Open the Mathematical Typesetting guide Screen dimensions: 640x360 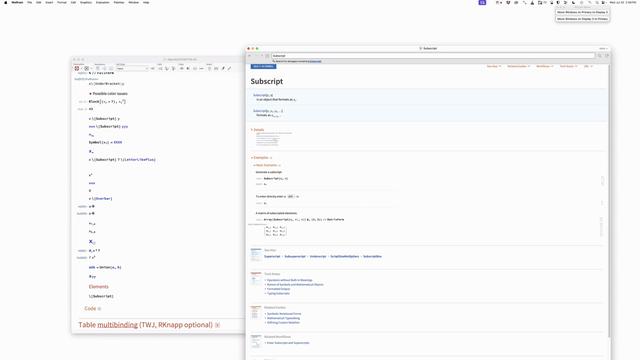pos(283,318)
